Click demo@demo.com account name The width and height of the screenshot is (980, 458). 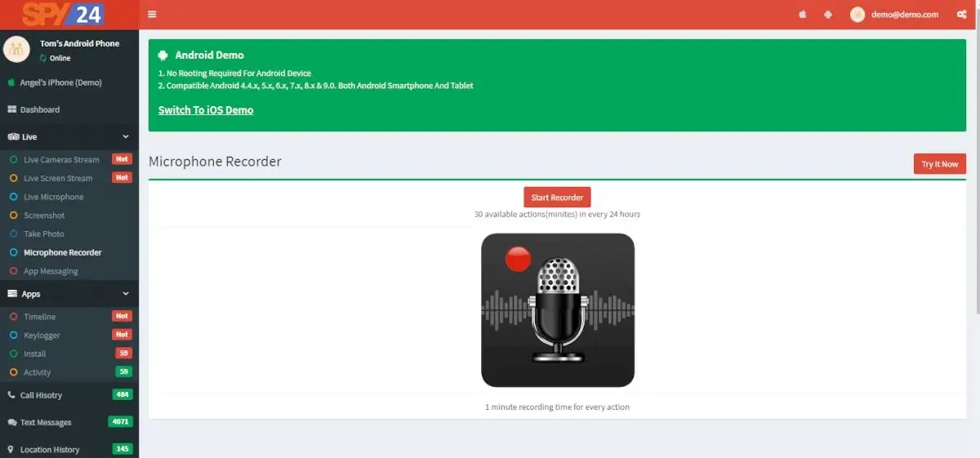[905, 15]
